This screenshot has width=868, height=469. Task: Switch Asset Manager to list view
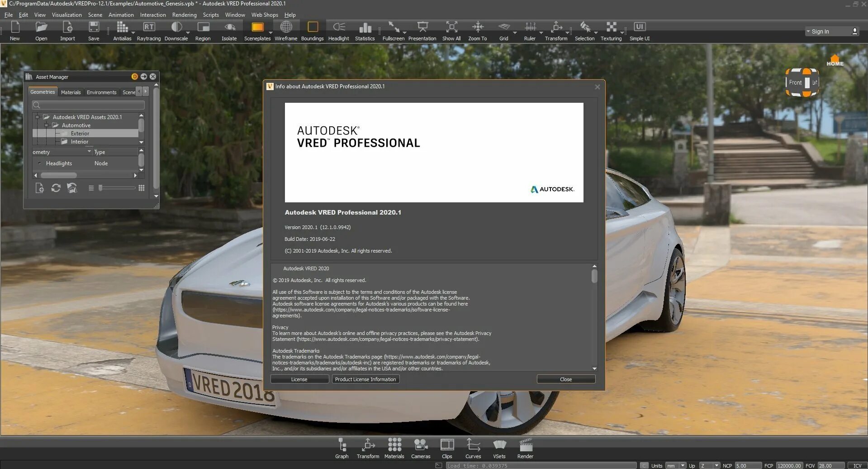pos(91,188)
